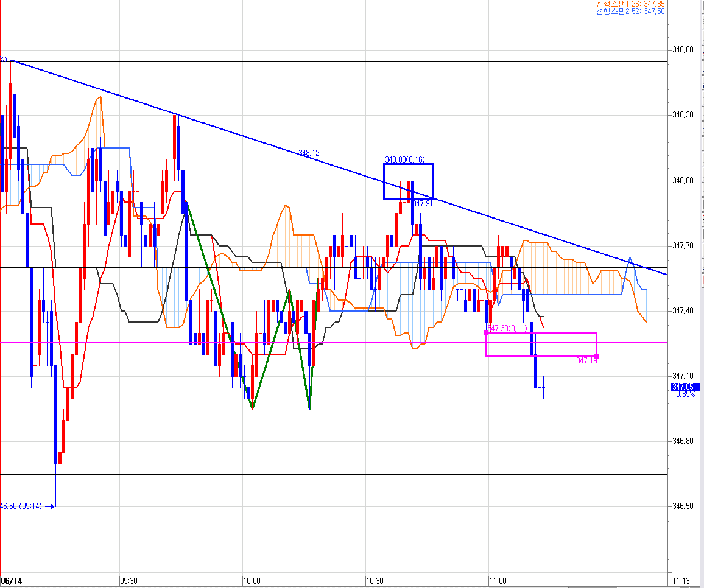This screenshot has height=588, width=704.
Task: Click the 347,91 label under blue box
Action: pos(423,204)
